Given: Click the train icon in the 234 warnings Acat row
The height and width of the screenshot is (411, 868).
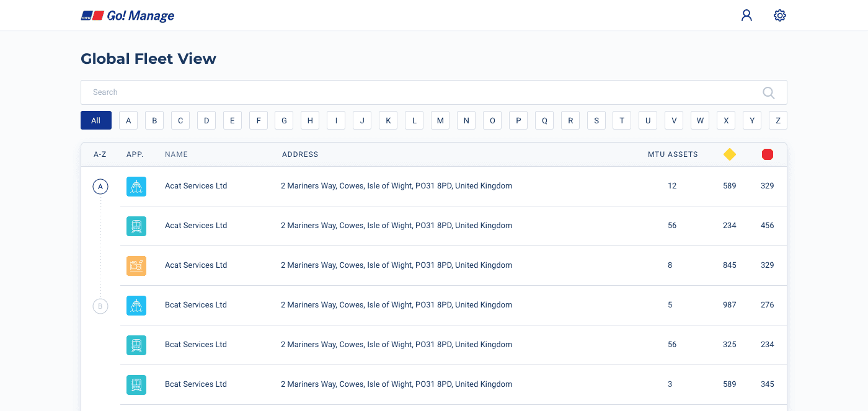Looking at the screenshot, I should pyautogui.click(x=136, y=226).
